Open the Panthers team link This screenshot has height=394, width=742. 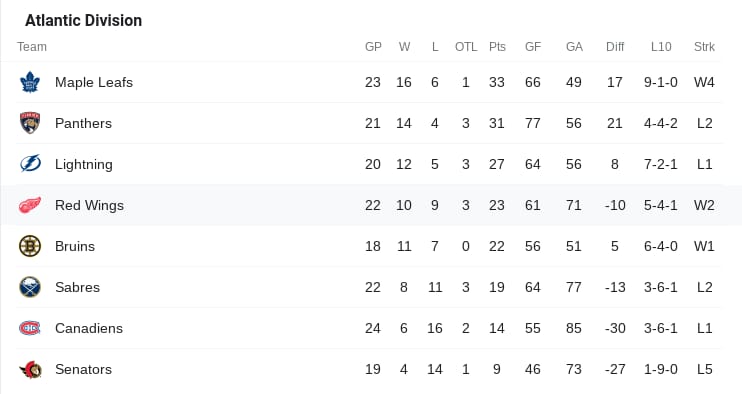tap(83, 123)
